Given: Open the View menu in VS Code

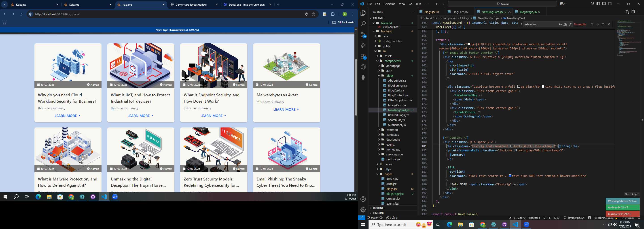Looking at the screenshot, I should click(402, 4).
